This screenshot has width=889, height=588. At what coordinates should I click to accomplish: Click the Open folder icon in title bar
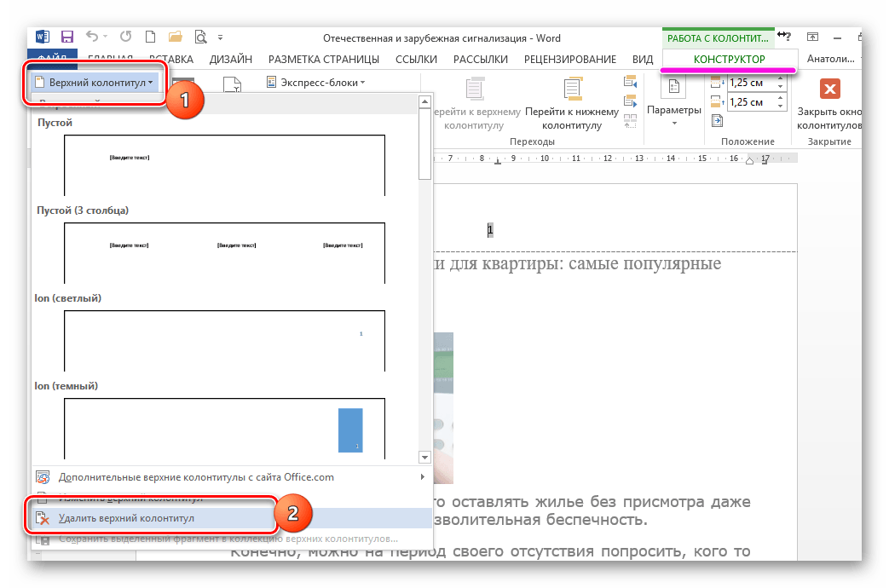(x=176, y=37)
